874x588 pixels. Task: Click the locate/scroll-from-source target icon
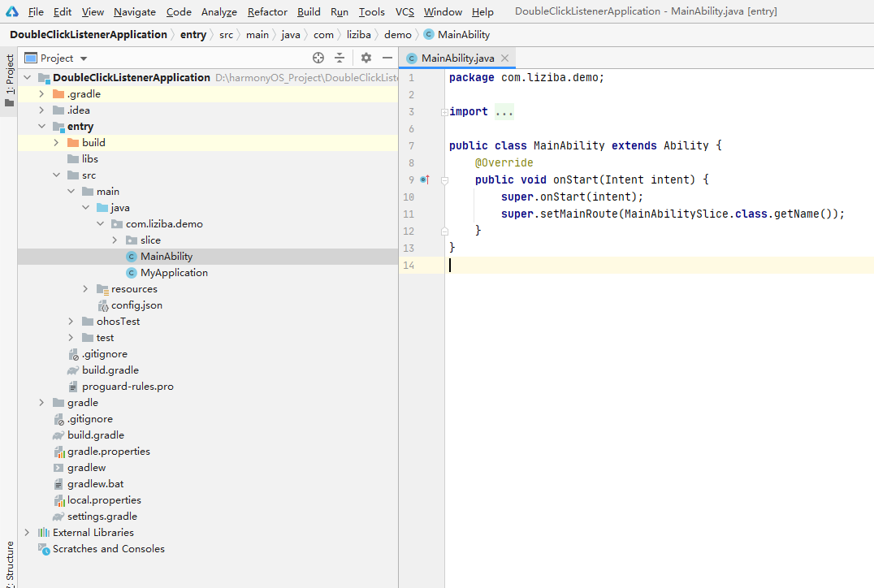(318, 58)
